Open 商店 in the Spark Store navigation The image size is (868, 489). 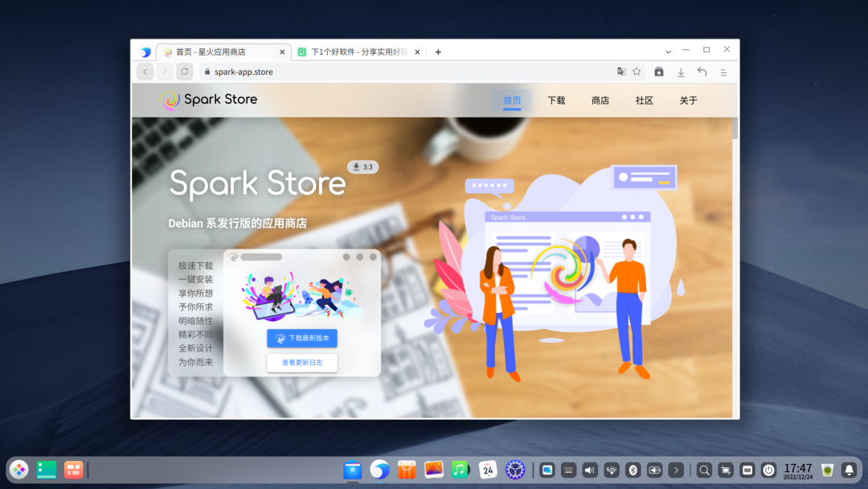pyautogui.click(x=600, y=101)
